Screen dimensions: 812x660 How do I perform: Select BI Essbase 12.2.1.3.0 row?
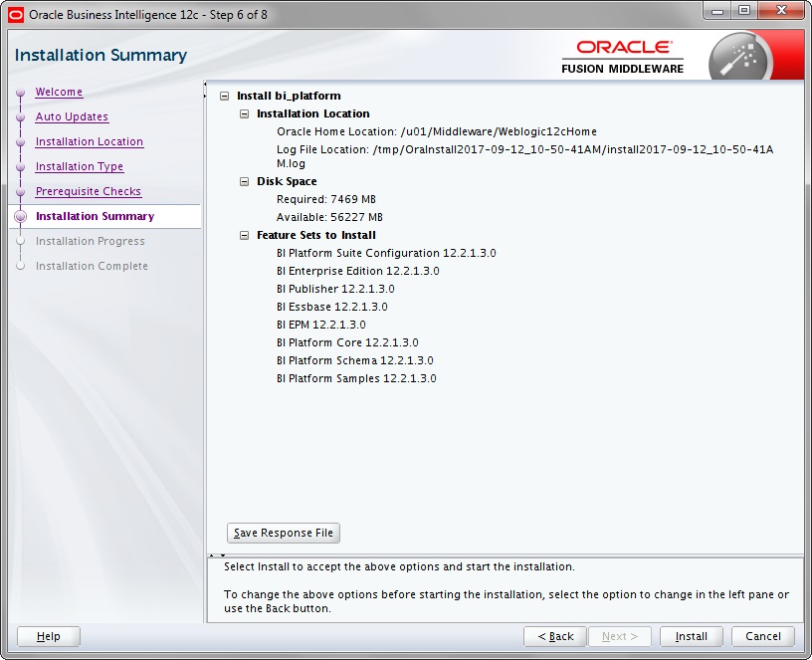pos(332,307)
